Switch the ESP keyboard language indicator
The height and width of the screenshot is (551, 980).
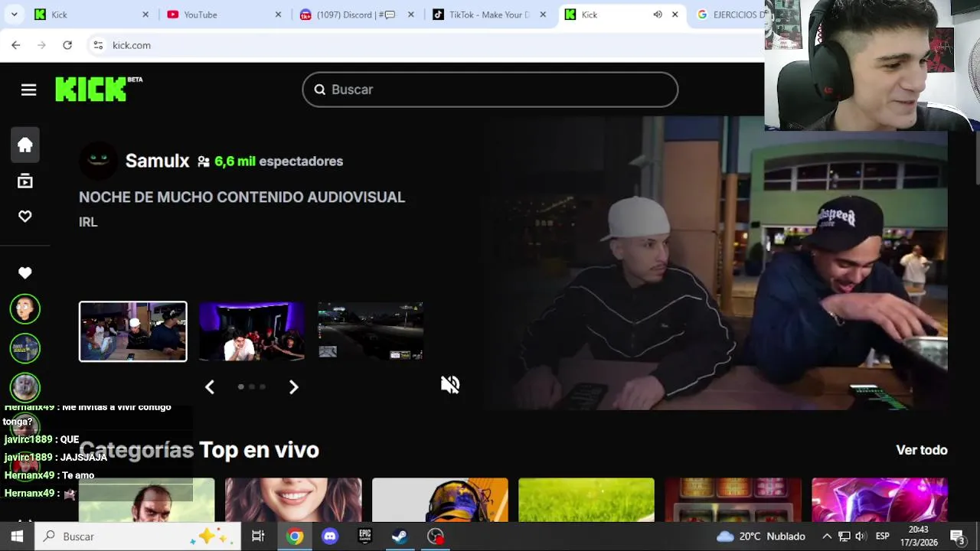[882, 536]
